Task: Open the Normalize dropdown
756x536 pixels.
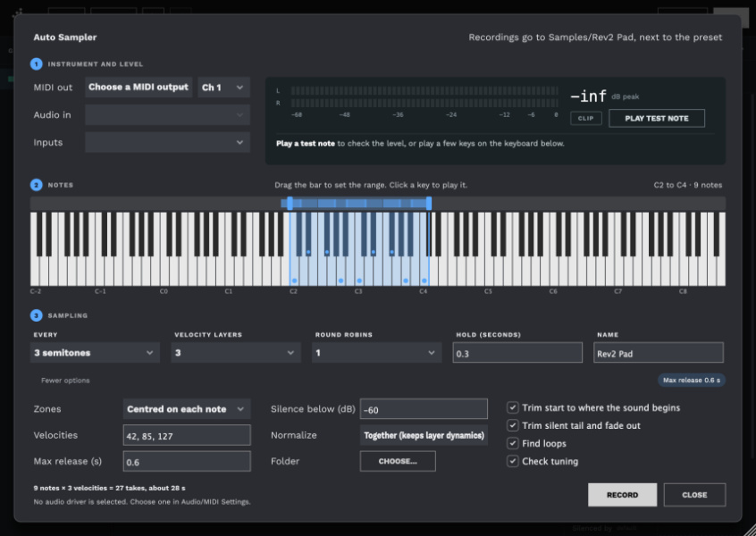Action: pyautogui.click(x=424, y=435)
